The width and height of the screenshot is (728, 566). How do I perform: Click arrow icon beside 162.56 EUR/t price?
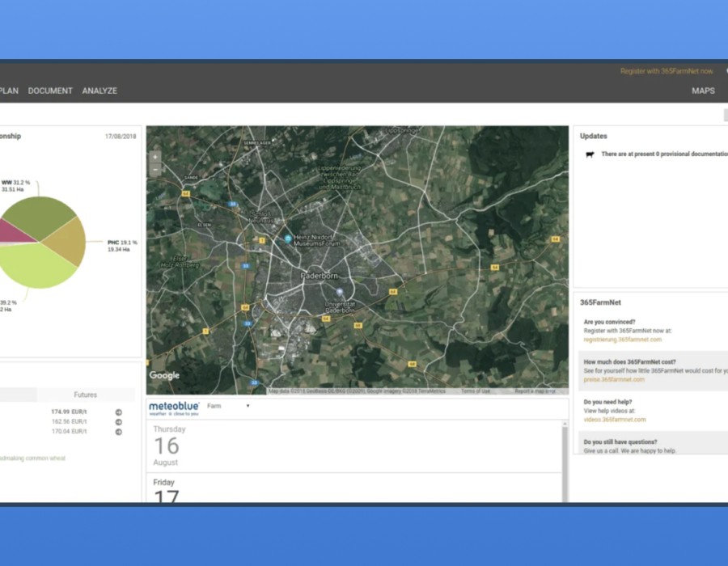pyautogui.click(x=118, y=422)
